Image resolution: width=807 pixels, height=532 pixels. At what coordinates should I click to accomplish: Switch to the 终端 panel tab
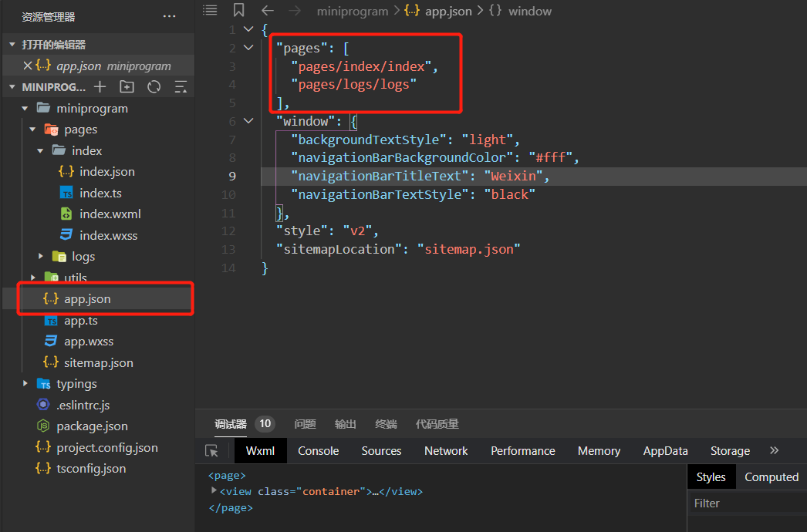(x=386, y=424)
